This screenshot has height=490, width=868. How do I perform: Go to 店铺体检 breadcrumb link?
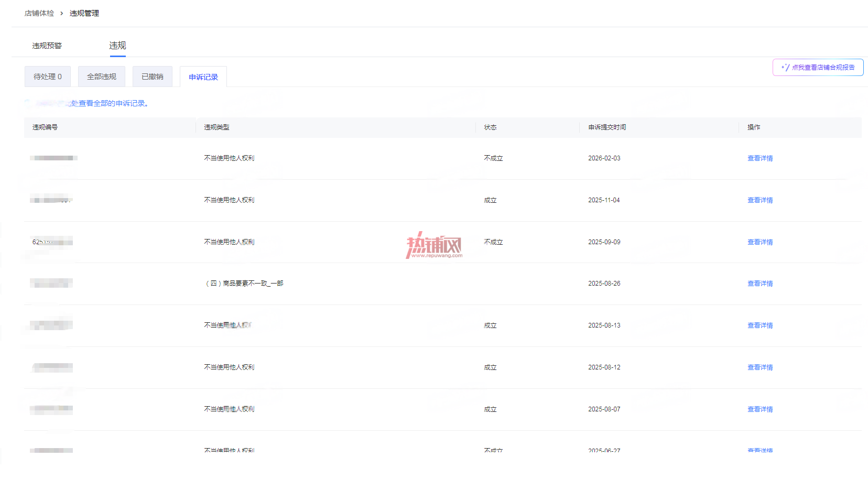tap(39, 13)
